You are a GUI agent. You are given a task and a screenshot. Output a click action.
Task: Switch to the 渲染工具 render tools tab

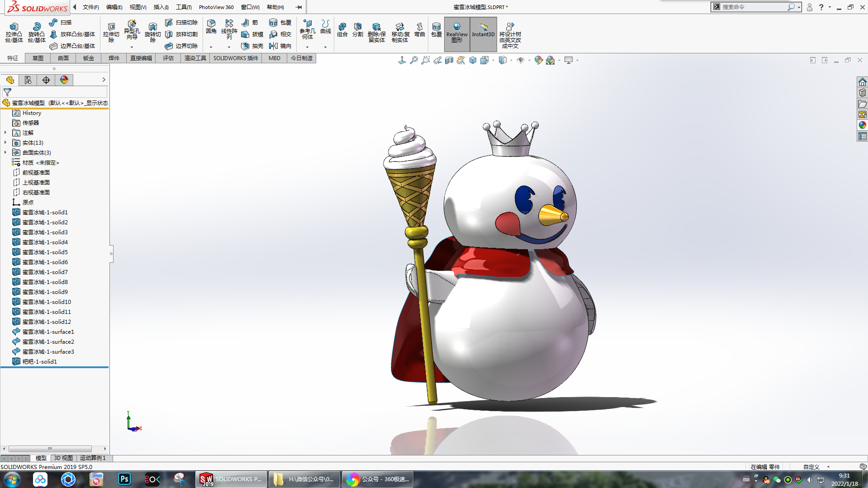tap(195, 58)
